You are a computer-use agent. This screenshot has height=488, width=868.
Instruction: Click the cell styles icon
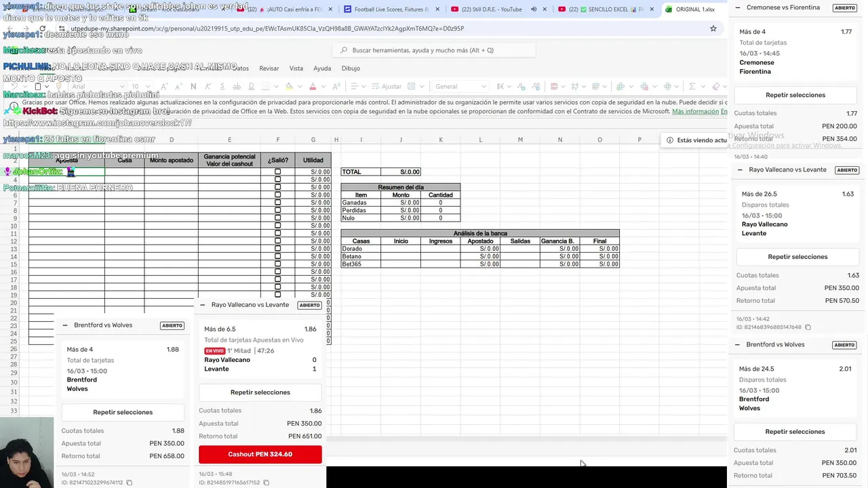(595, 86)
